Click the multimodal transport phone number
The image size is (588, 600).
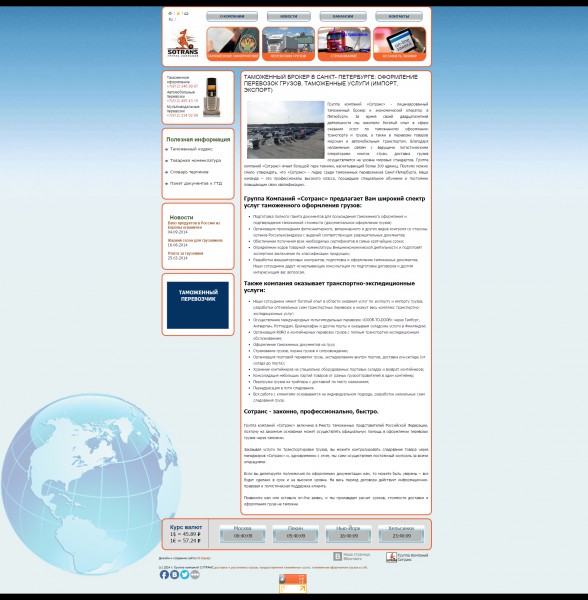(x=182, y=115)
